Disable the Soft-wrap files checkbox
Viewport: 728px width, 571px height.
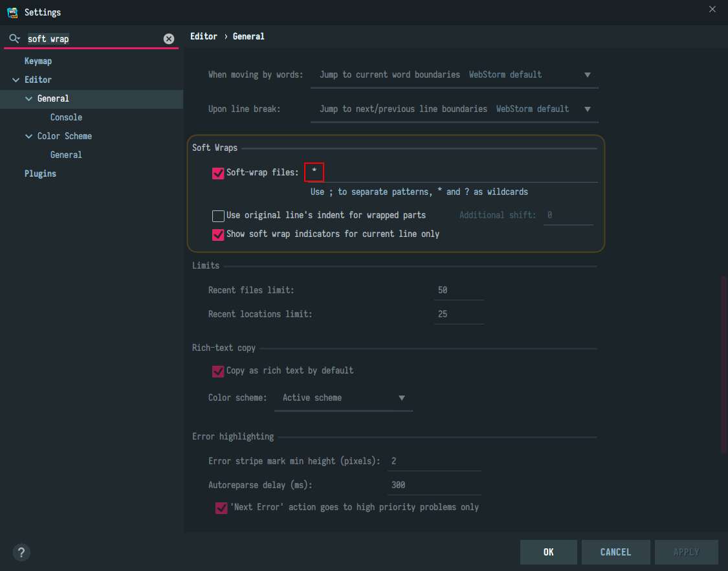(x=217, y=173)
